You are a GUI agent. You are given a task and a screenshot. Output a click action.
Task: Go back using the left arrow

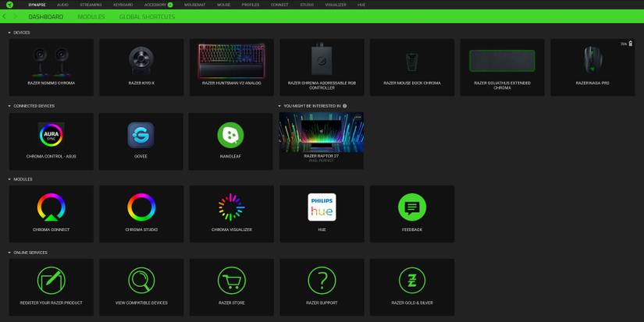pos(4,16)
